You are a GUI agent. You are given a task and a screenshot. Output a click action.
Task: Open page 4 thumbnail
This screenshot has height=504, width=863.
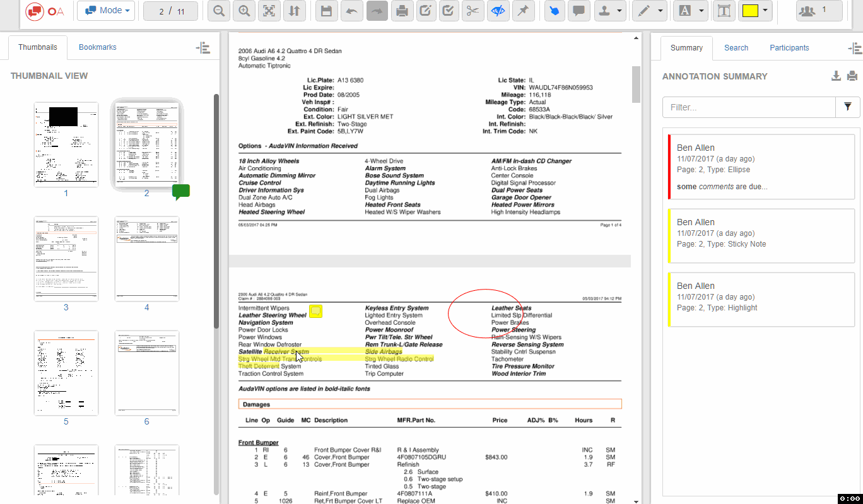coord(146,259)
